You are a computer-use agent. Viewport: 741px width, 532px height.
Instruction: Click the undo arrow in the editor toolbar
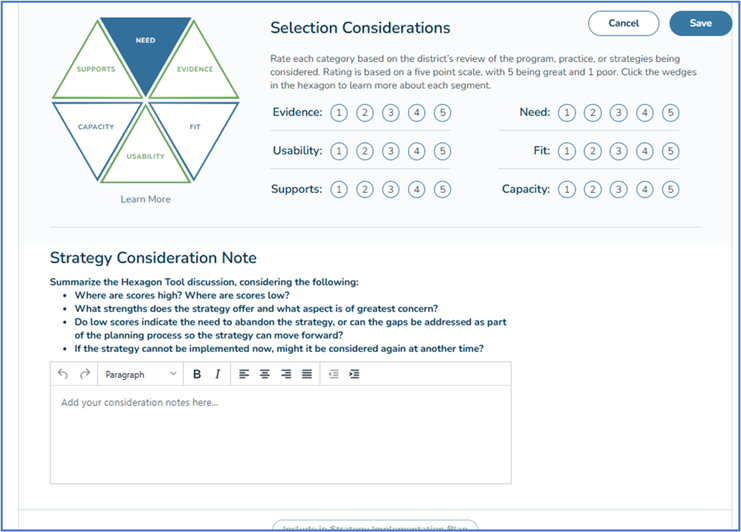click(64, 374)
